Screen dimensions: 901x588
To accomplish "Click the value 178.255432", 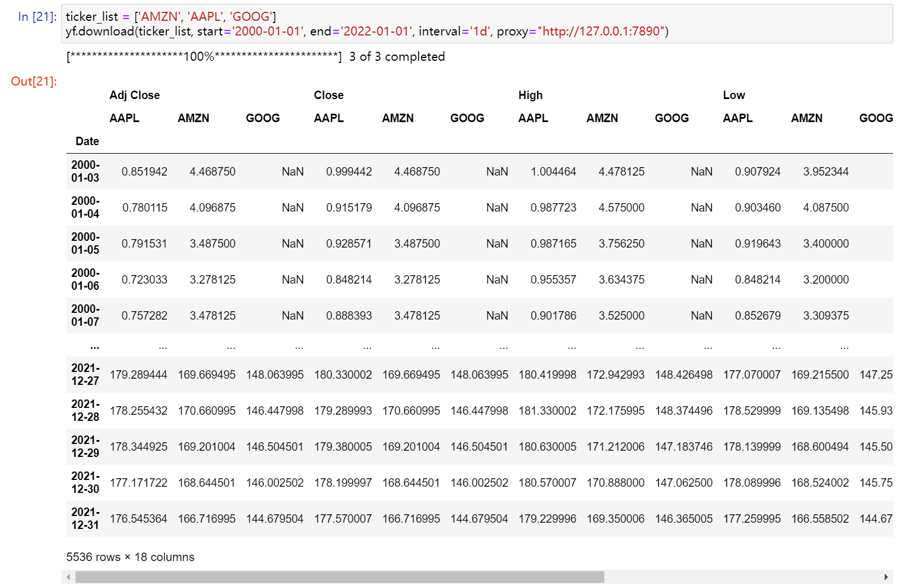I will (x=139, y=411).
